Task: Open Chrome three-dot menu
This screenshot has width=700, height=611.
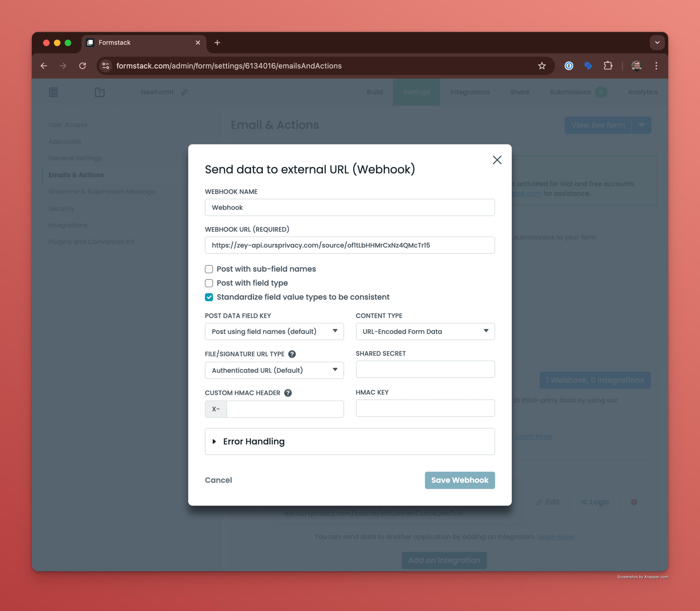Action: [656, 66]
